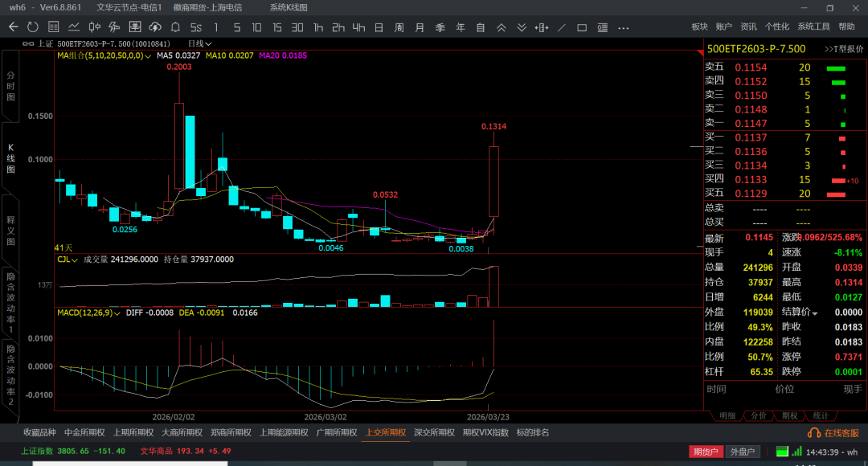Click the rectangle drawing tool icon
The image size is (868, 466).
(583, 27)
